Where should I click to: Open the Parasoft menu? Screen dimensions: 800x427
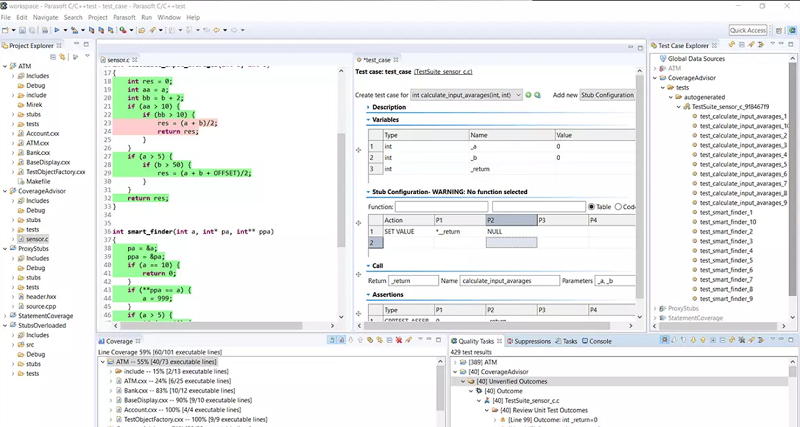[124, 17]
